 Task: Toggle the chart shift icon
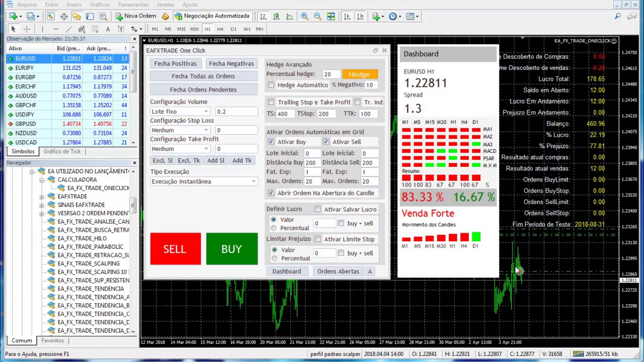coord(360,16)
